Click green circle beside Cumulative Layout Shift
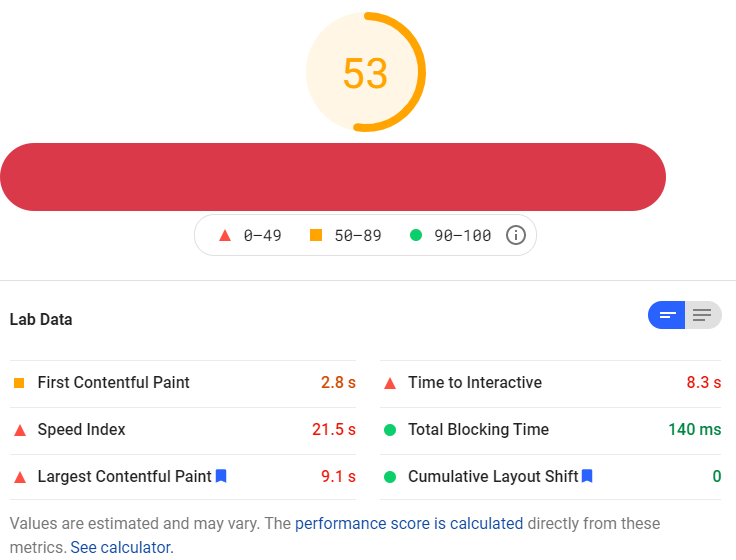 tap(390, 477)
